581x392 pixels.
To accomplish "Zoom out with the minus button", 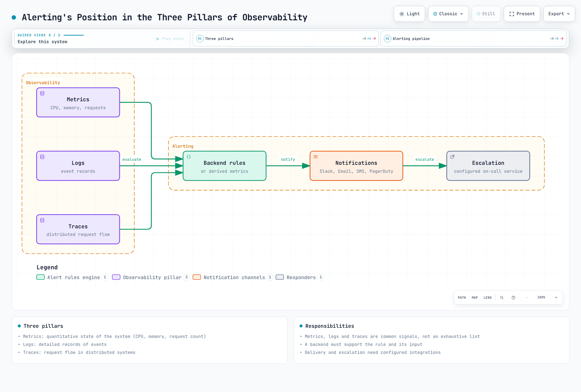I will pyautogui.click(x=527, y=298).
